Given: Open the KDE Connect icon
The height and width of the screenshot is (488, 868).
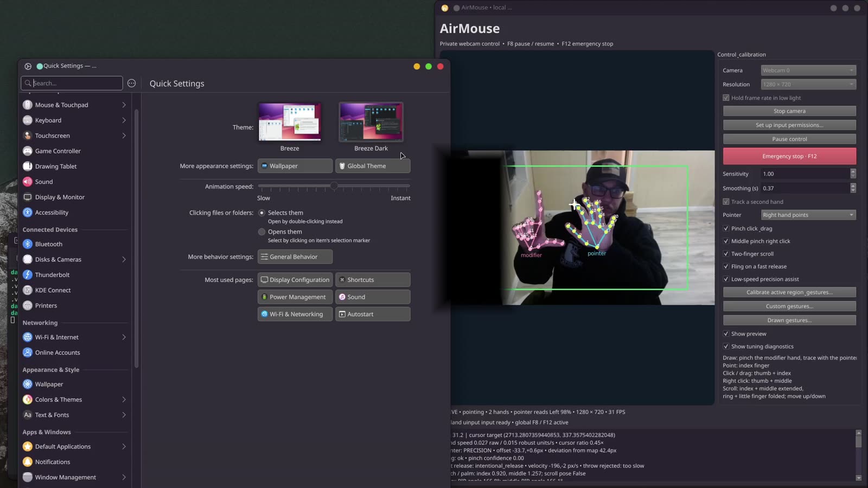Looking at the screenshot, I should [28, 290].
